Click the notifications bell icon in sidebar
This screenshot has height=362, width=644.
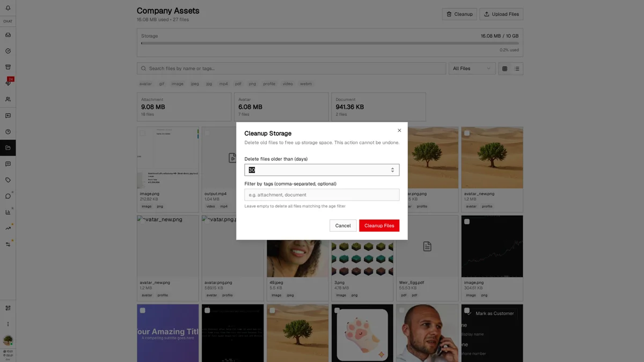click(8, 8)
